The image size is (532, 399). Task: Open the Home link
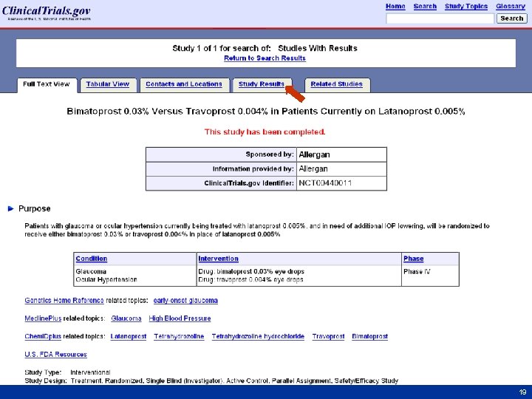[395, 7]
